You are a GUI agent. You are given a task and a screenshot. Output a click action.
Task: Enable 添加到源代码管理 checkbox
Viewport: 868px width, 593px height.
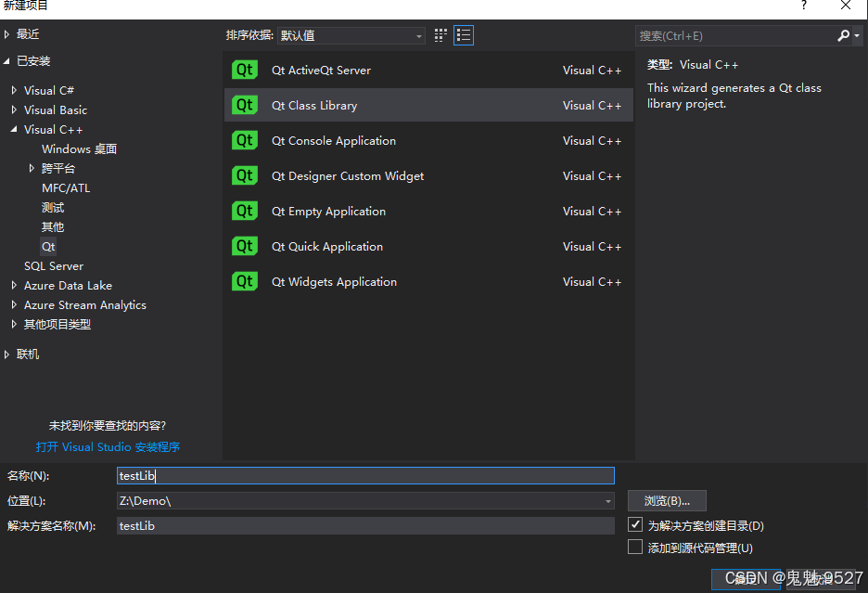[x=635, y=547]
